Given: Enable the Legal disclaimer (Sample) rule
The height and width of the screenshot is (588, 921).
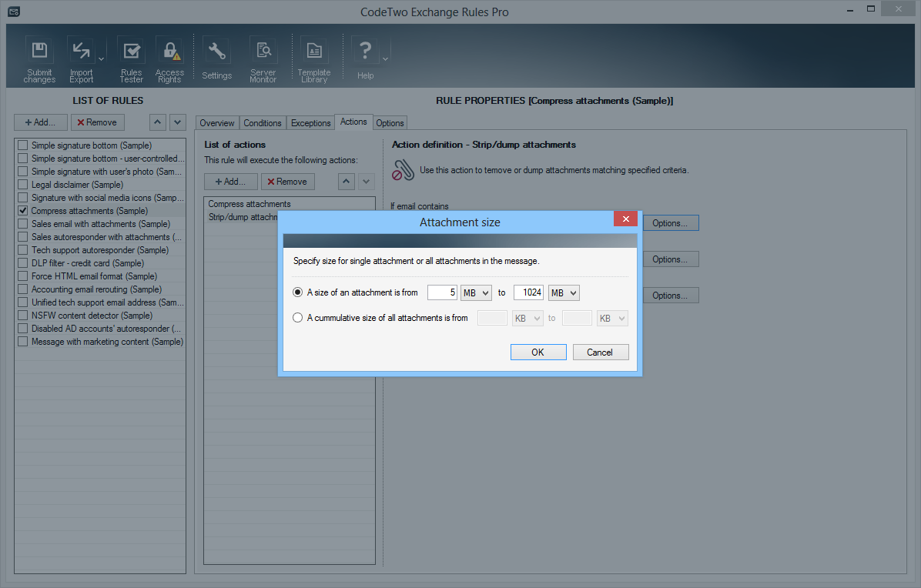Looking at the screenshot, I should pos(23,185).
